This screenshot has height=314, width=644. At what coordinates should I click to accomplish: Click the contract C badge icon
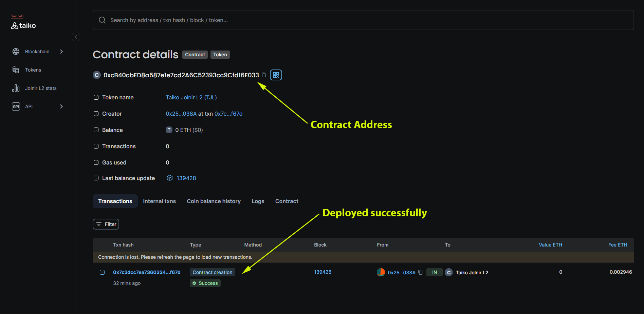coord(97,75)
